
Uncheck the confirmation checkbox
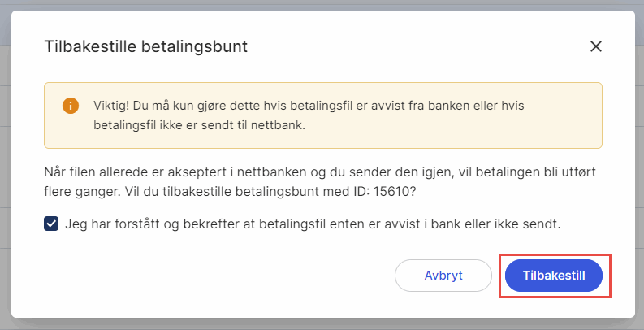(x=51, y=224)
